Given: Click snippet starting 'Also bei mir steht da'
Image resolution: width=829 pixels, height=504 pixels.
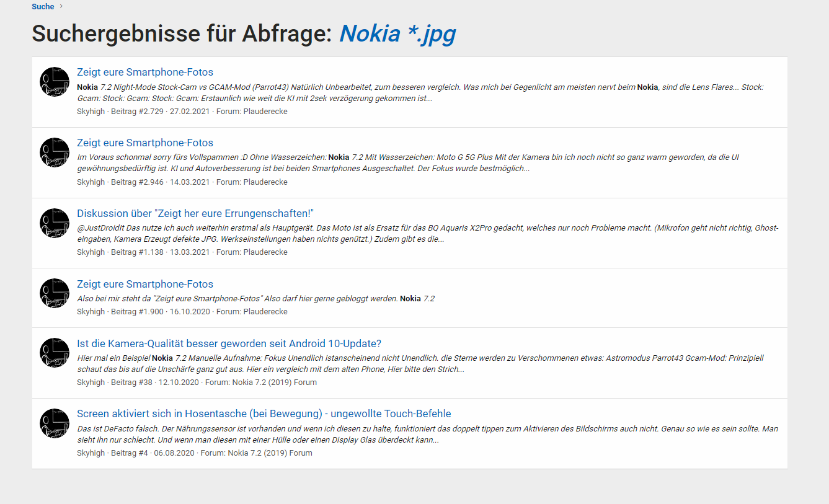Looking at the screenshot, I should tap(255, 299).
